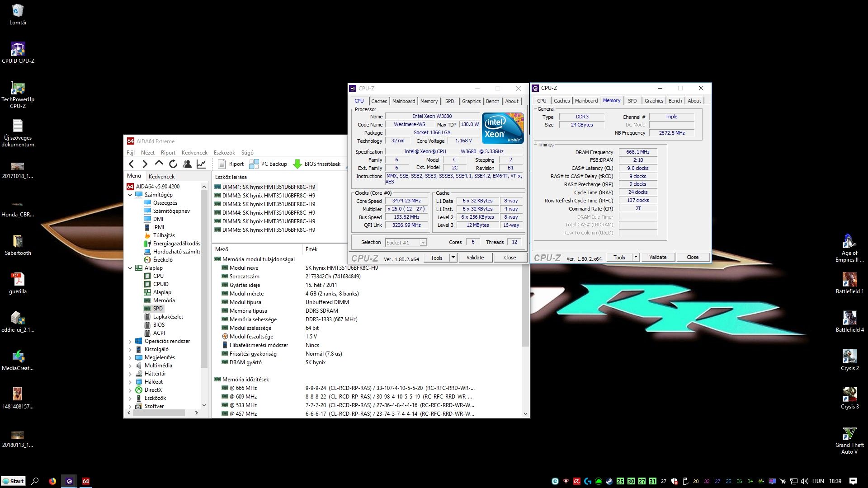Click Riport toolbar button in AIDA64
The image size is (868, 488).
231,164
